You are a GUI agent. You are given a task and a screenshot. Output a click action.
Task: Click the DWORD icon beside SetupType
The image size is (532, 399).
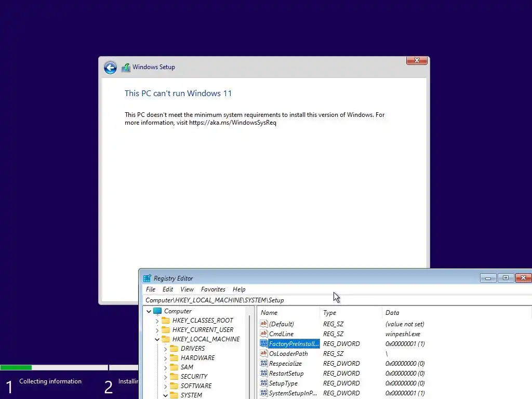tap(263, 383)
